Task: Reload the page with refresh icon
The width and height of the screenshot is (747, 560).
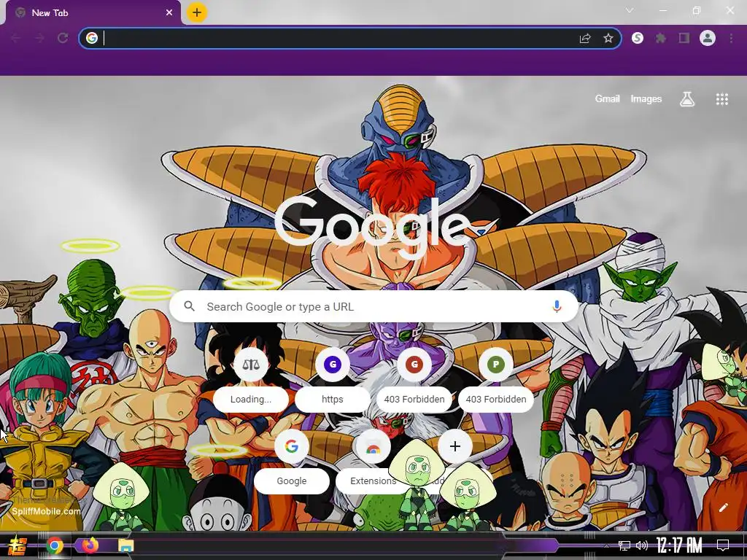Action: pyautogui.click(x=63, y=38)
